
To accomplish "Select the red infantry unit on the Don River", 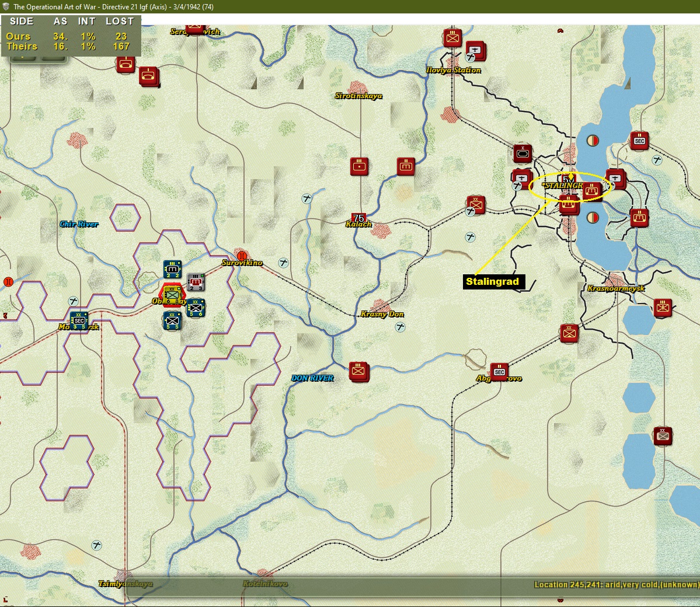I will 358,371.
